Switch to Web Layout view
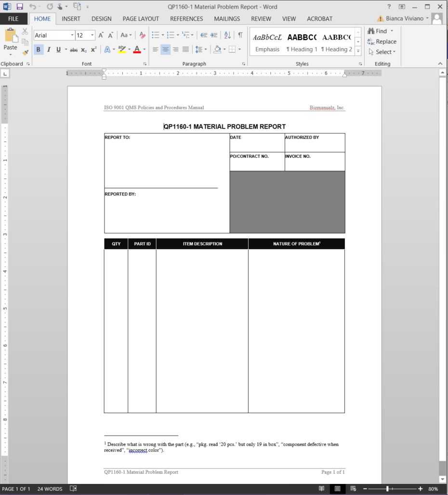 point(353,488)
